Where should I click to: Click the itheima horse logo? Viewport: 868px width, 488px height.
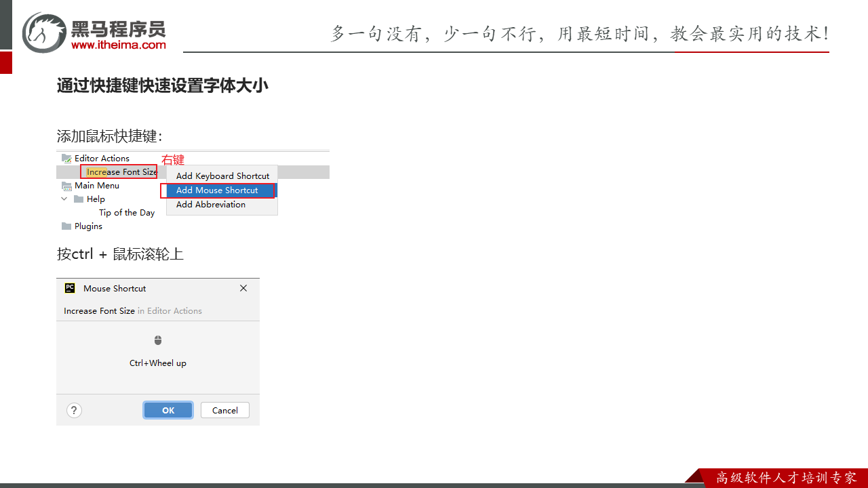coord(44,32)
